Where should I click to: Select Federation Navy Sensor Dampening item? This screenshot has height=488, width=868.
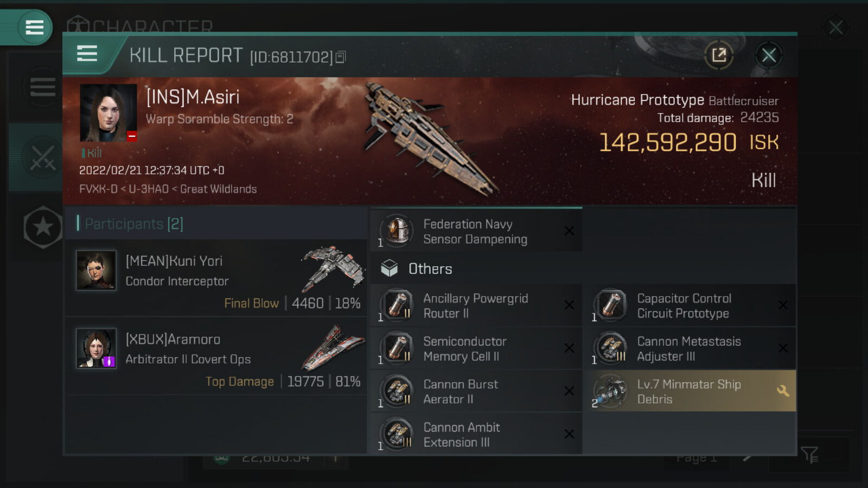pyautogui.click(x=475, y=232)
